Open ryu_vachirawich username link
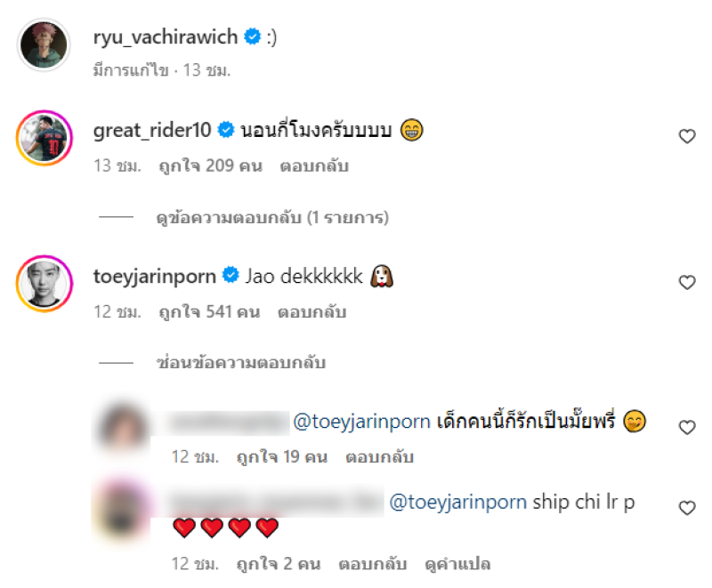The width and height of the screenshot is (712, 588). 166,36
